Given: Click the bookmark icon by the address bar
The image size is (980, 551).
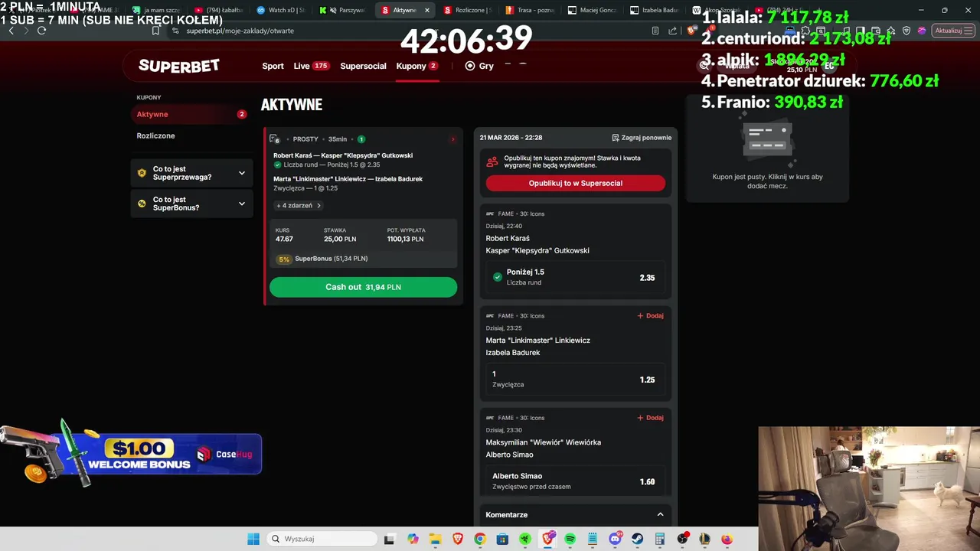Looking at the screenshot, I should (x=155, y=31).
